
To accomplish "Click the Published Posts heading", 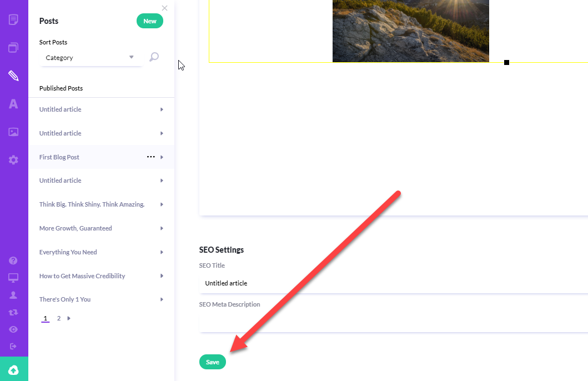I will tap(61, 88).
